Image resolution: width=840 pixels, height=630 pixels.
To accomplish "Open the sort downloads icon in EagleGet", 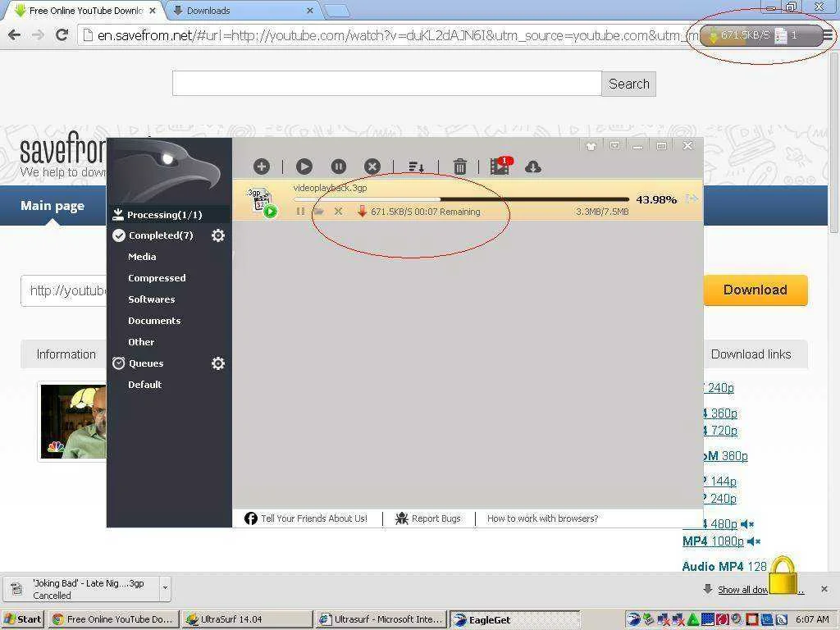I will point(416,167).
